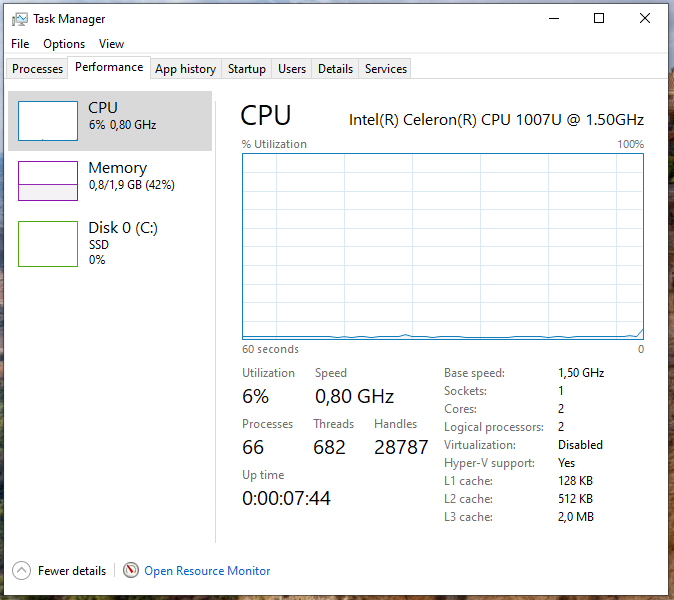Select the Memory mini graph thumbnail

(48, 181)
